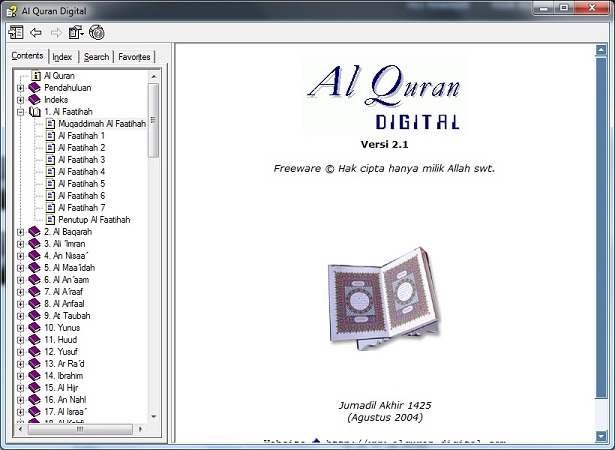Click the book icon of 14. Ibrahim
615x450 pixels.
tap(35, 375)
